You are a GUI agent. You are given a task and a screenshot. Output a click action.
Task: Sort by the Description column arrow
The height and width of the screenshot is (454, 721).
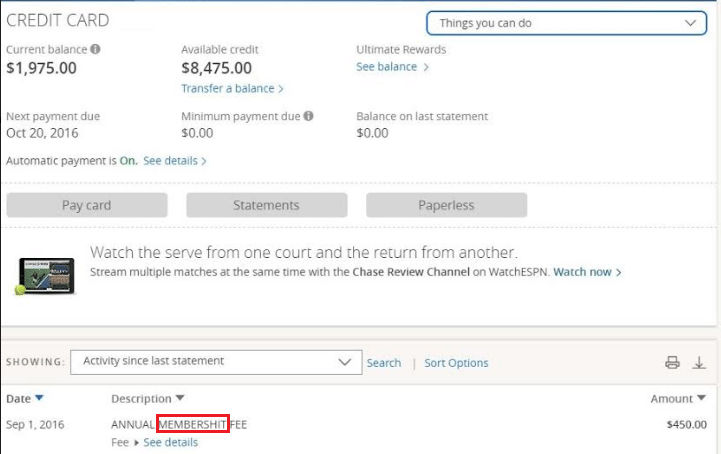click(180, 398)
